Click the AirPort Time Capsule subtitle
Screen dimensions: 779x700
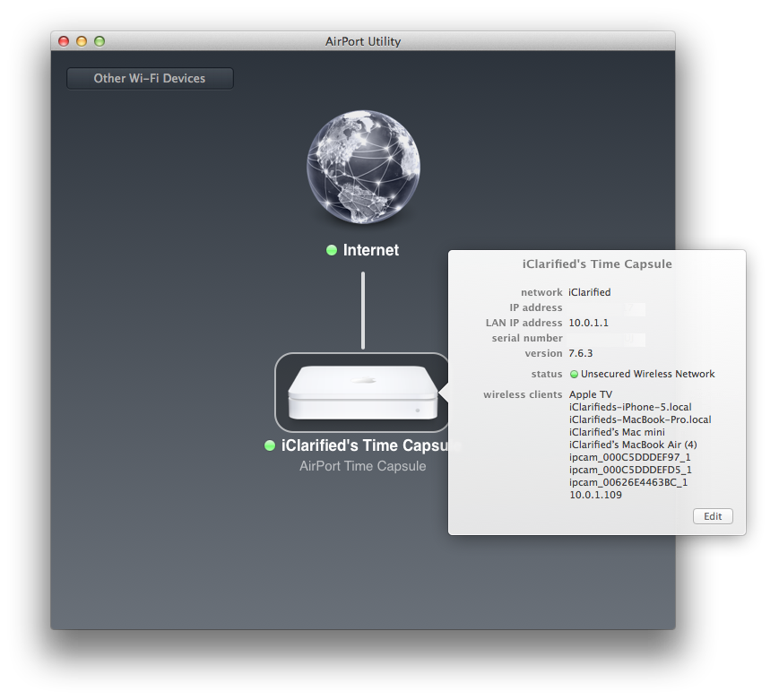coord(362,466)
